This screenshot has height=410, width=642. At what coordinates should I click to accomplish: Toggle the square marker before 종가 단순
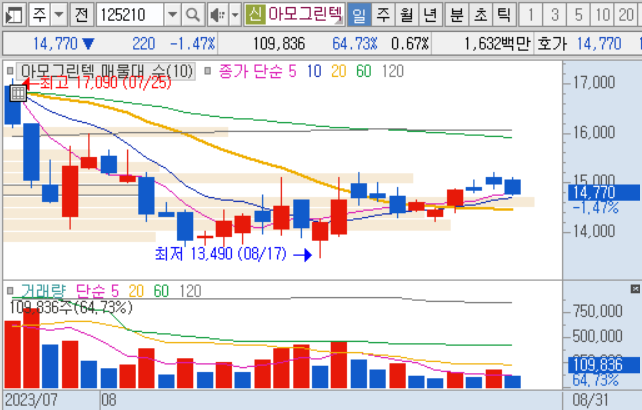click(208, 71)
